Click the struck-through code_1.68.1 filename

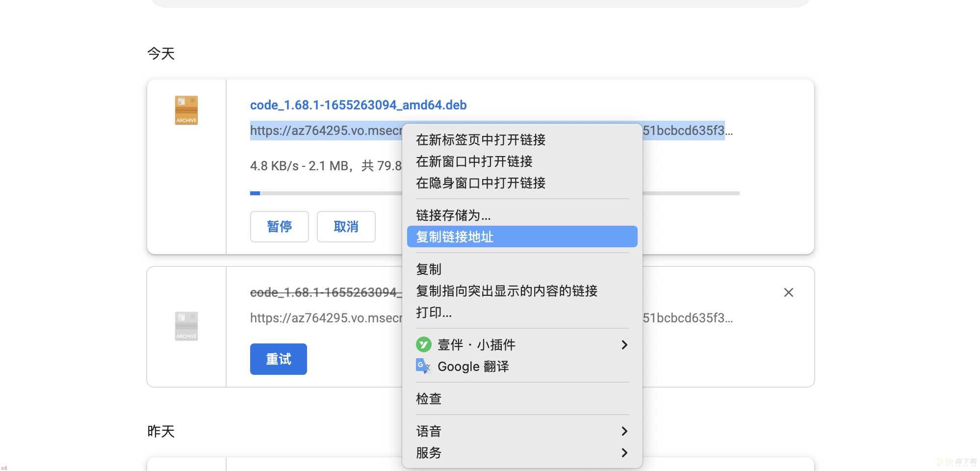(326, 292)
